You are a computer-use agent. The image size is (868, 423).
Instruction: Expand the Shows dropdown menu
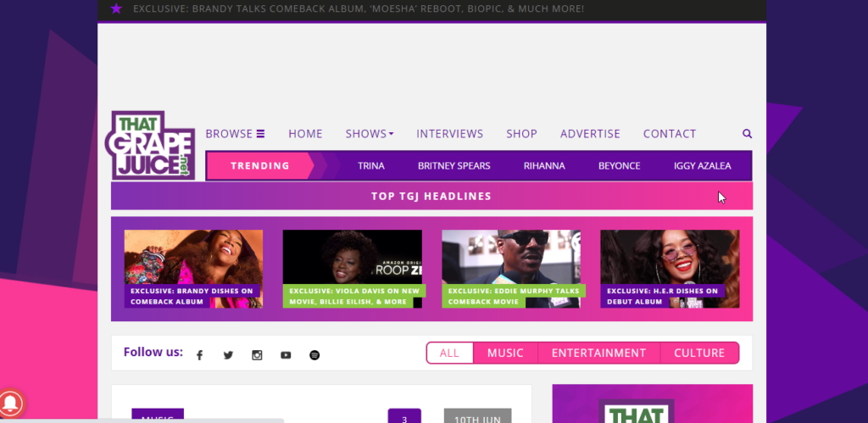pos(370,133)
